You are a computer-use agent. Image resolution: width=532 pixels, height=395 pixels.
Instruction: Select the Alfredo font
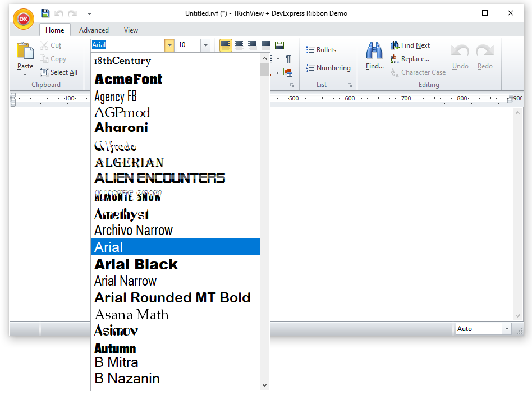[x=176, y=146]
